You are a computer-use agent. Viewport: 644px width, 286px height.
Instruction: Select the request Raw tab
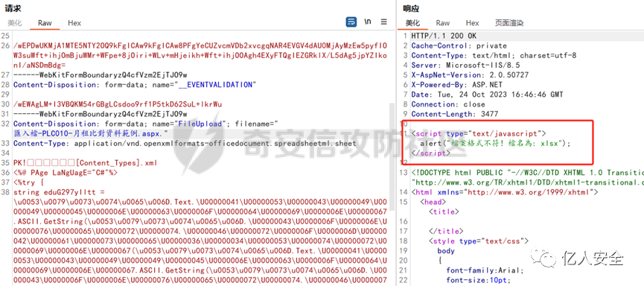[45, 23]
